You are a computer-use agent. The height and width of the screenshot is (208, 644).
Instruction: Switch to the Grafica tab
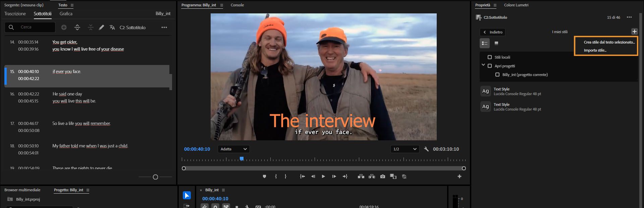click(x=66, y=14)
